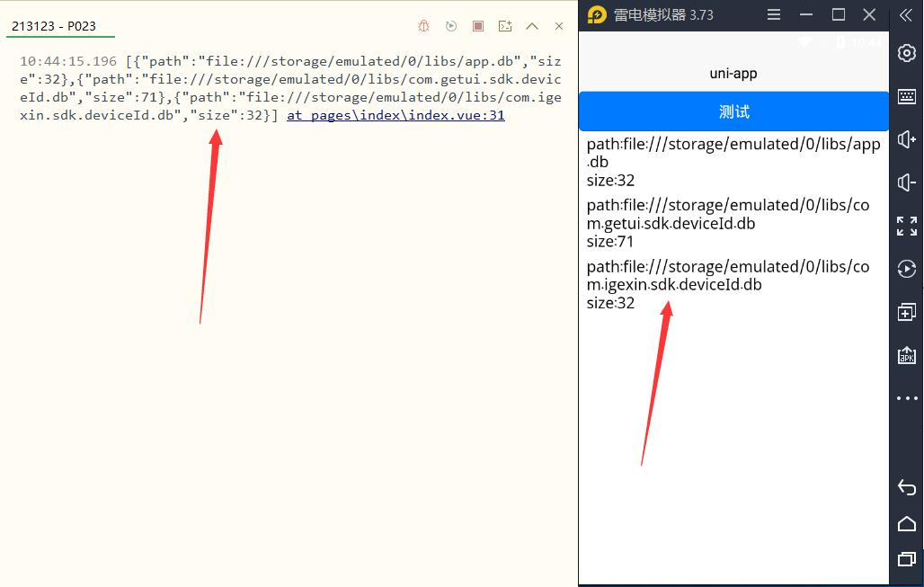Click the 雷电模拟器 logo icon

pos(596,14)
